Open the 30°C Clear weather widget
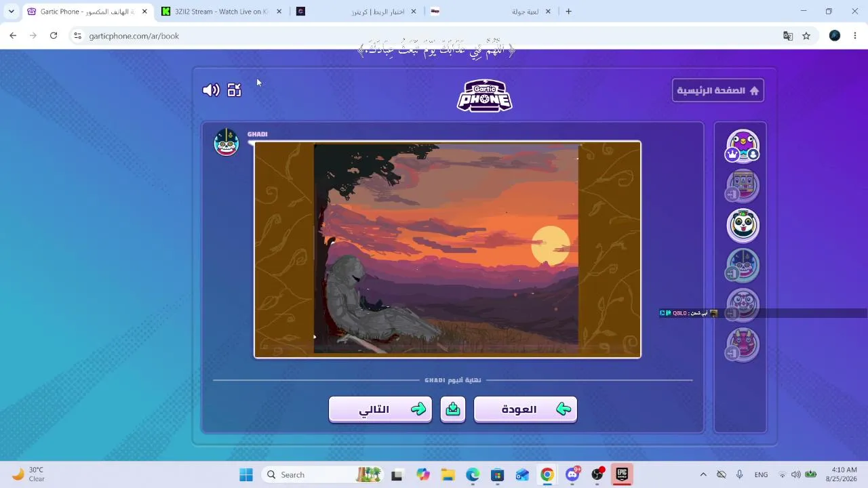868x488 pixels. [28, 474]
